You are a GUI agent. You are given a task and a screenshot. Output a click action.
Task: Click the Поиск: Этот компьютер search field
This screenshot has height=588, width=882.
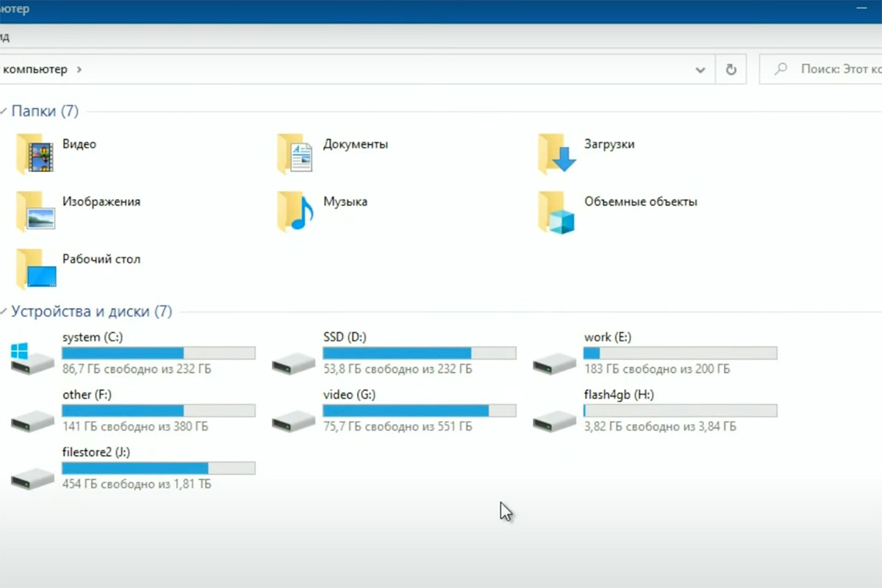(x=820, y=69)
